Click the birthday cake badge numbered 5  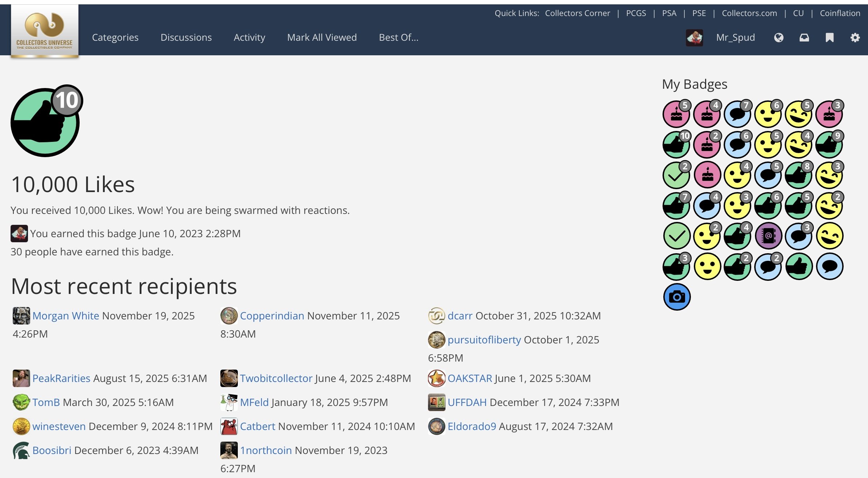[676, 114]
